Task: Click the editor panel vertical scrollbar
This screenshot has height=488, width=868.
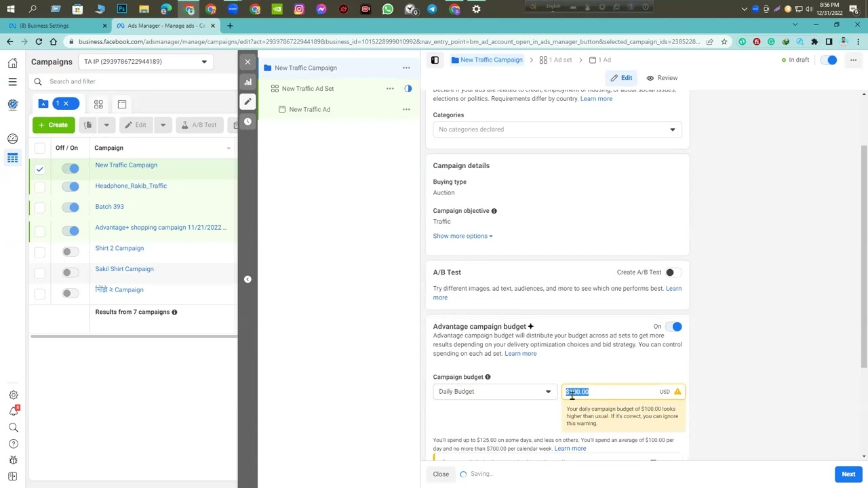Action: click(x=863, y=258)
